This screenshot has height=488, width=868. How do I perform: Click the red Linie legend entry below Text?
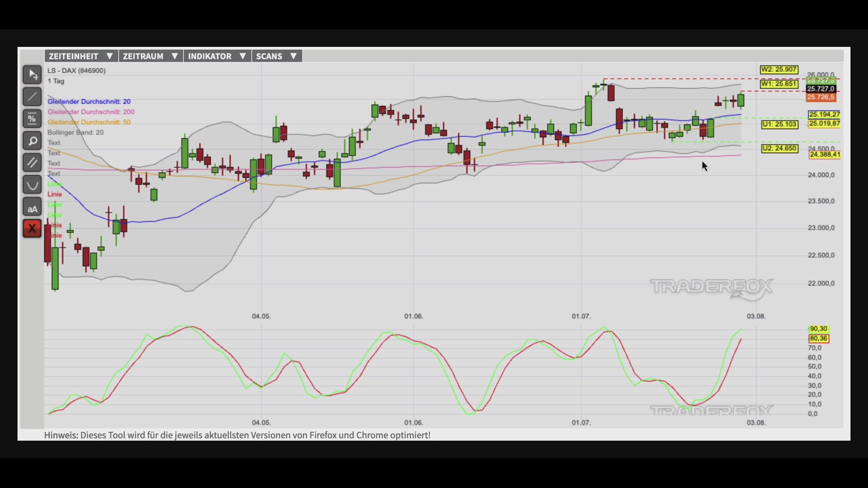[x=55, y=194]
